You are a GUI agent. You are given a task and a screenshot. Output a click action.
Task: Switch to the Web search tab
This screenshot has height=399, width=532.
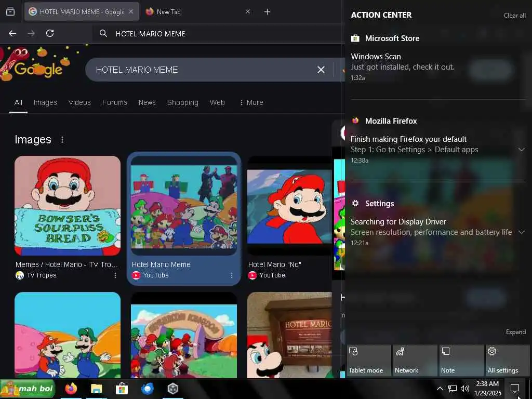coord(217,102)
